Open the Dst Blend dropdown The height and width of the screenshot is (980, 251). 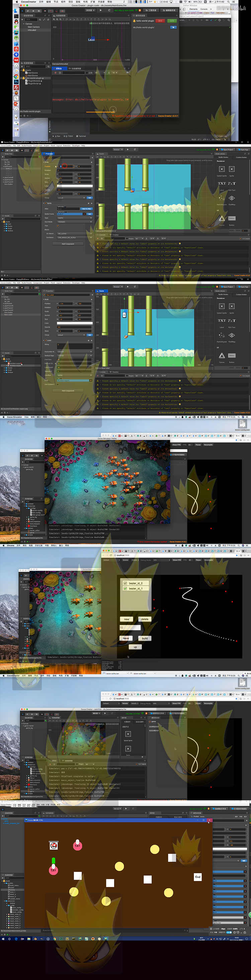pos(74,238)
